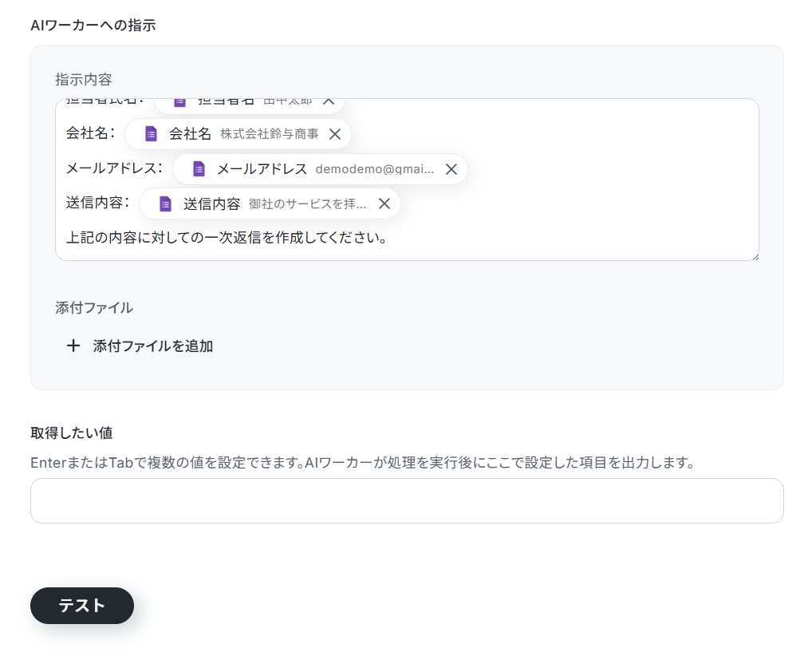
Task: Click the textarea resize handle corner
Action: (x=755, y=256)
